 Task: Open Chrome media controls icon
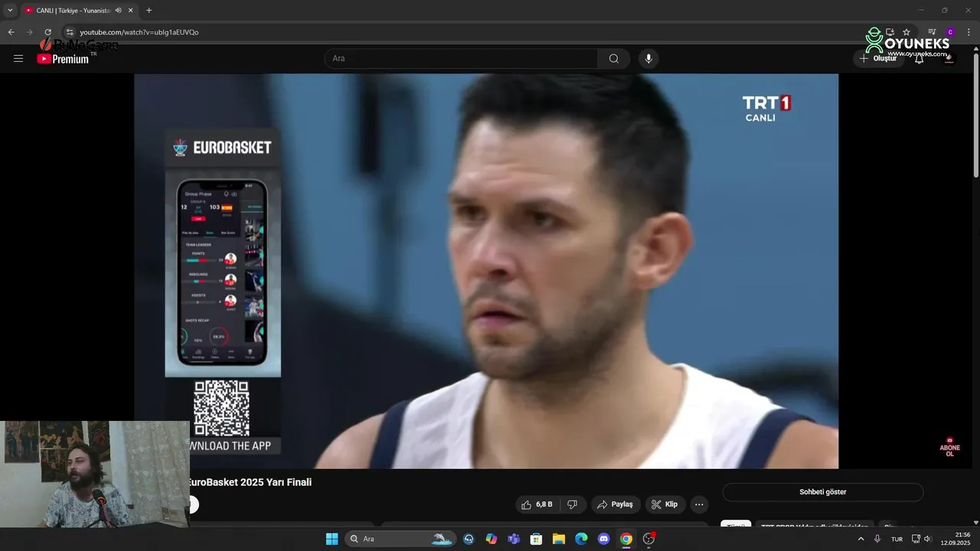pyautogui.click(x=932, y=32)
